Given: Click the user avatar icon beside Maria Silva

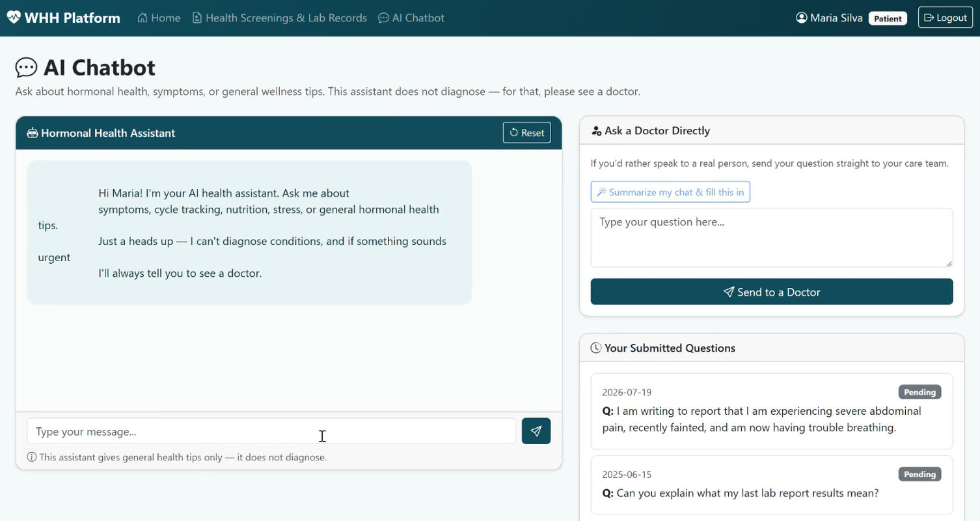Looking at the screenshot, I should pyautogui.click(x=802, y=18).
